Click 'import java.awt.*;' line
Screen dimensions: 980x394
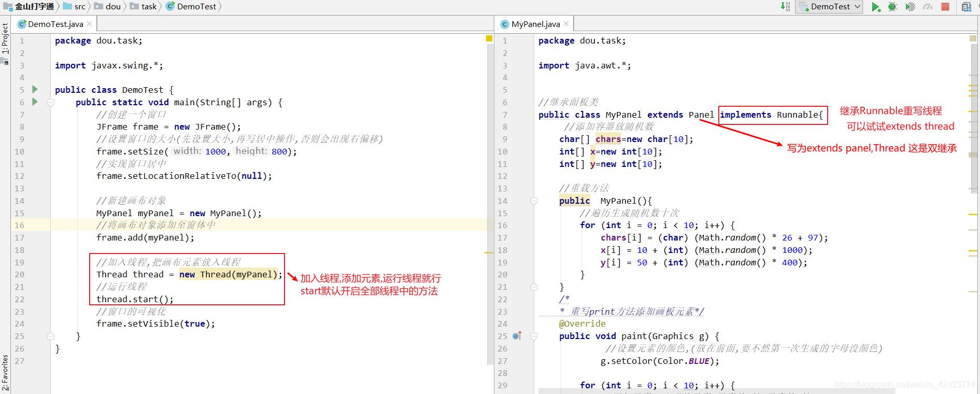pyautogui.click(x=585, y=65)
